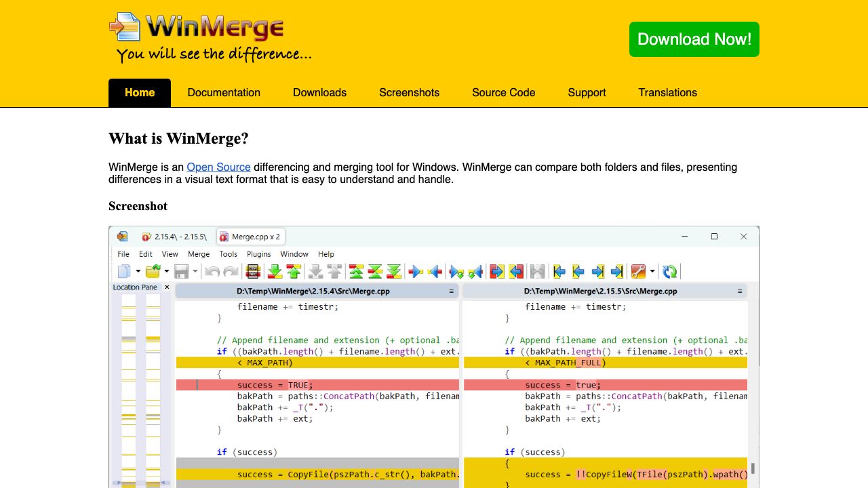Viewport: 868px width, 488px height.
Task: Open the Home navigation tab
Action: click(140, 93)
